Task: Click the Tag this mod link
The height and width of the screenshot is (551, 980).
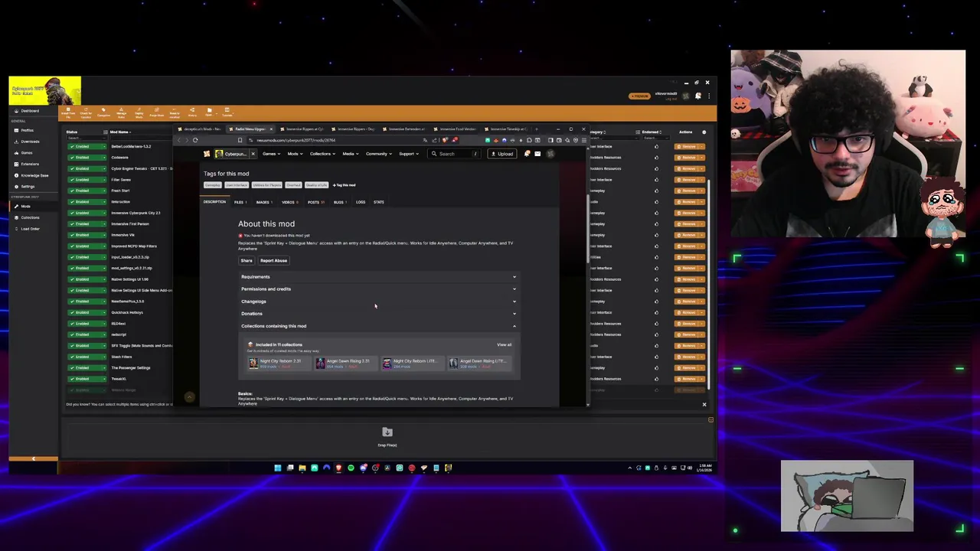Action: 345,185
